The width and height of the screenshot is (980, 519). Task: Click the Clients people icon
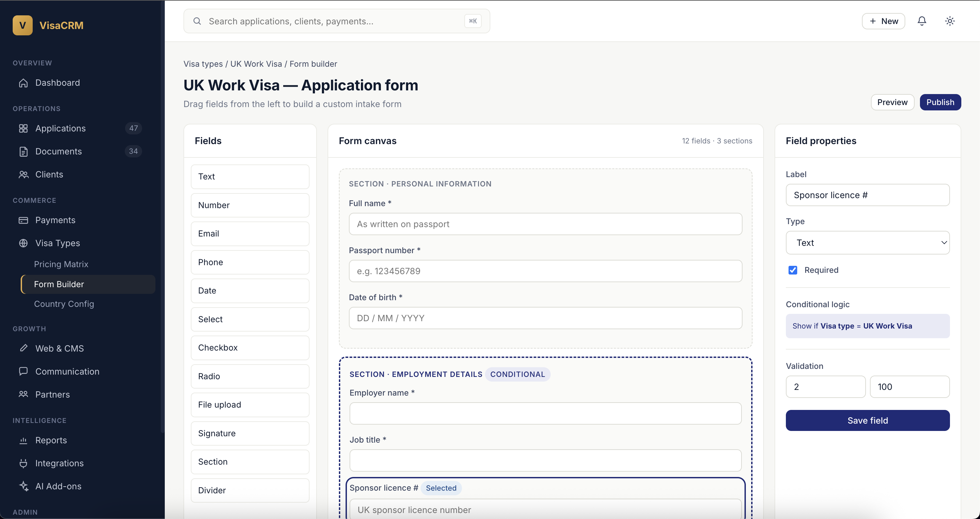[x=23, y=174]
